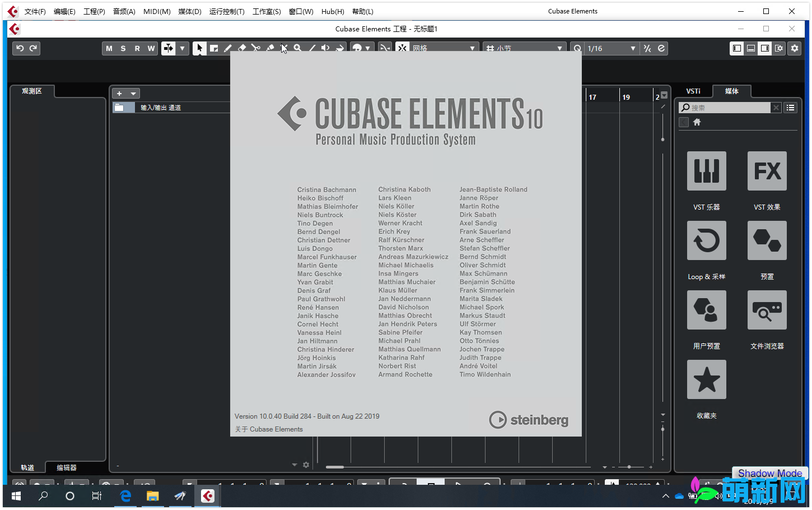The height and width of the screenshot is (510, 812).
Task: Click the Cubase logo in project title bar
Action: 15,29
